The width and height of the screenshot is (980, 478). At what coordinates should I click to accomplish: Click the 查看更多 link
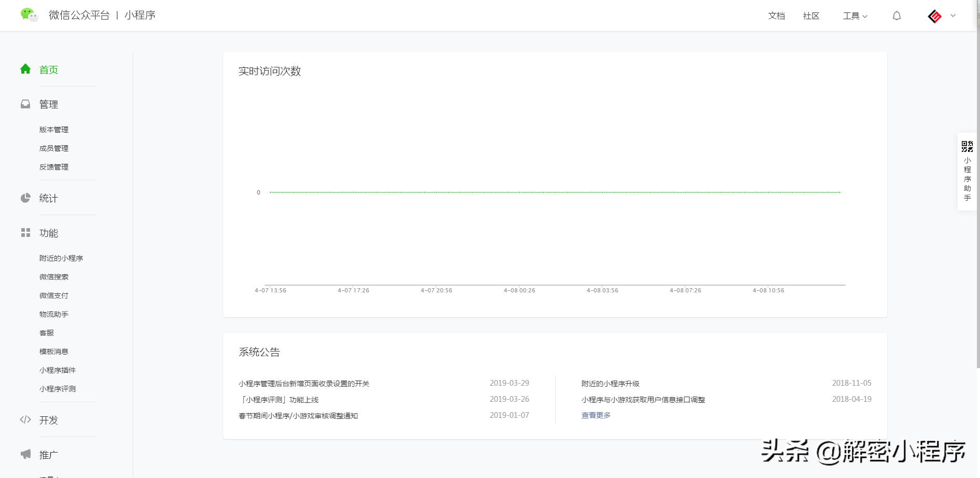click(x=596, y=415)
